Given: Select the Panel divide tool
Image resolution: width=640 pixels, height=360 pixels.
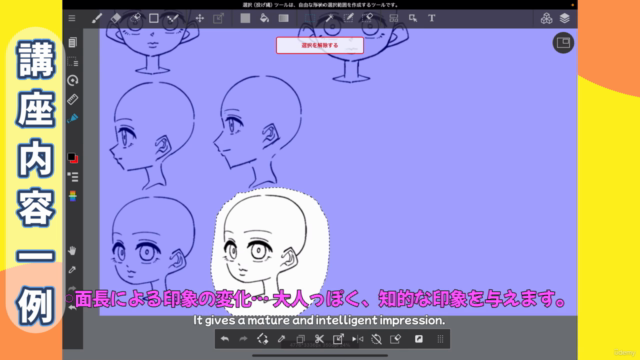Looking at the screenshot, I should [394, 18].
